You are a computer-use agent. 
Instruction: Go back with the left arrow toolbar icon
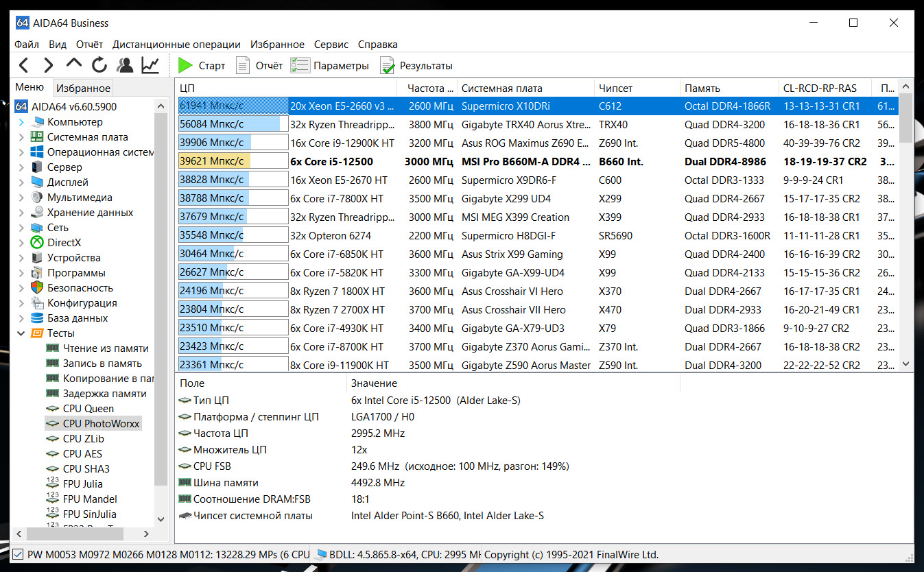click(23, 65)
